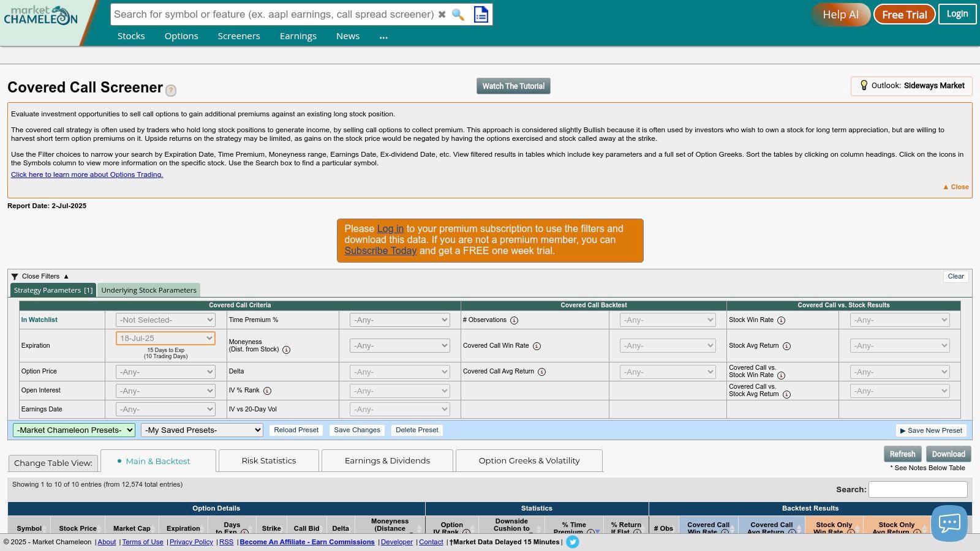This screenshot has width=980, height=551.
Task: Open the Earnings menu
Action: [x=298, y=36]
